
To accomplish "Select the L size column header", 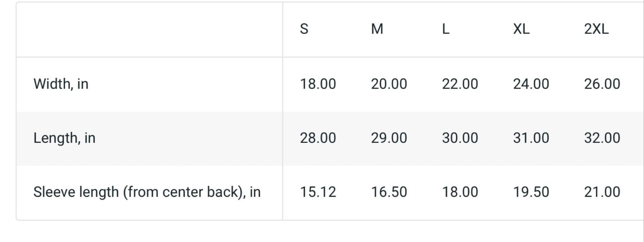I will coord(446,29).
